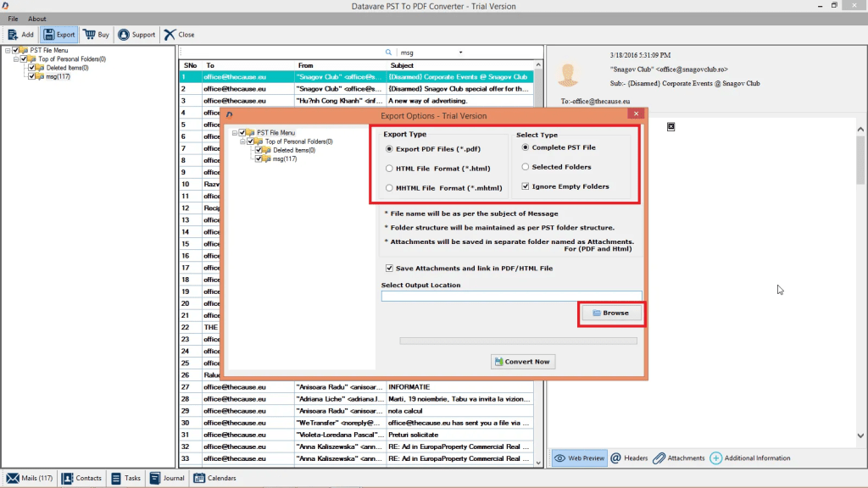Open the File menu

(13, 19)
